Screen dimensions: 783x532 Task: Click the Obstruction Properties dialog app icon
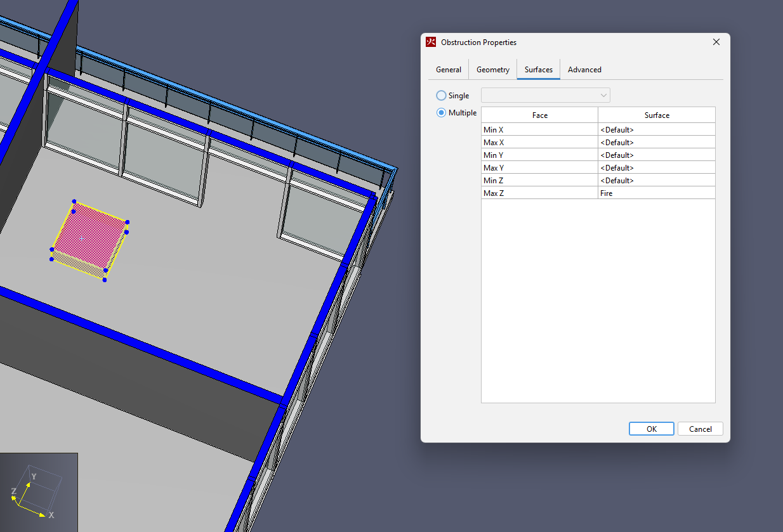431,42
